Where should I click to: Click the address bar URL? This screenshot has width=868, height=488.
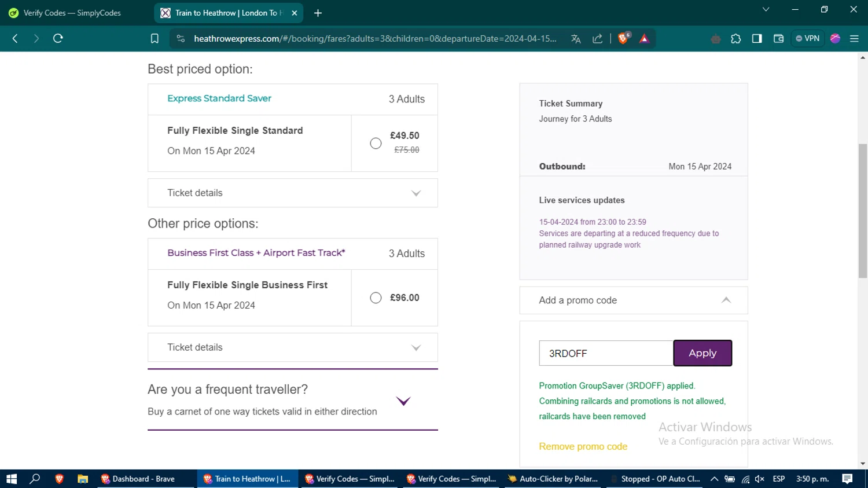(x=375, y=39)
